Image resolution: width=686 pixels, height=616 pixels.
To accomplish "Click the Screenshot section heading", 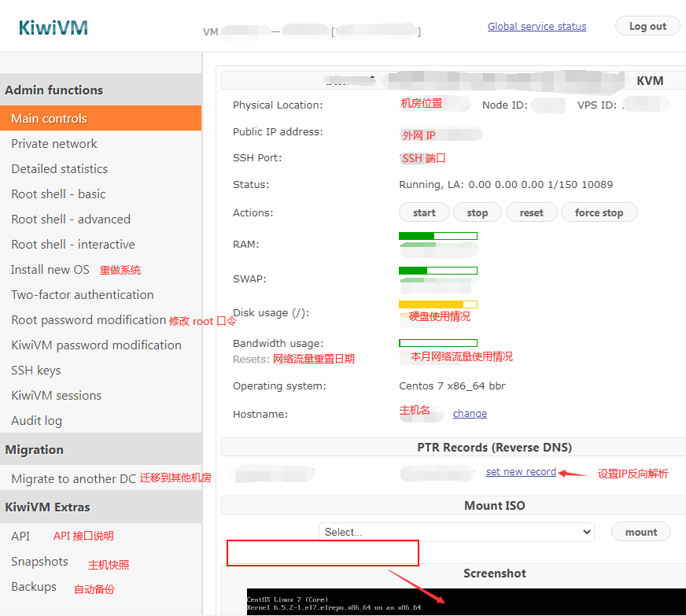I will point(495,574).
